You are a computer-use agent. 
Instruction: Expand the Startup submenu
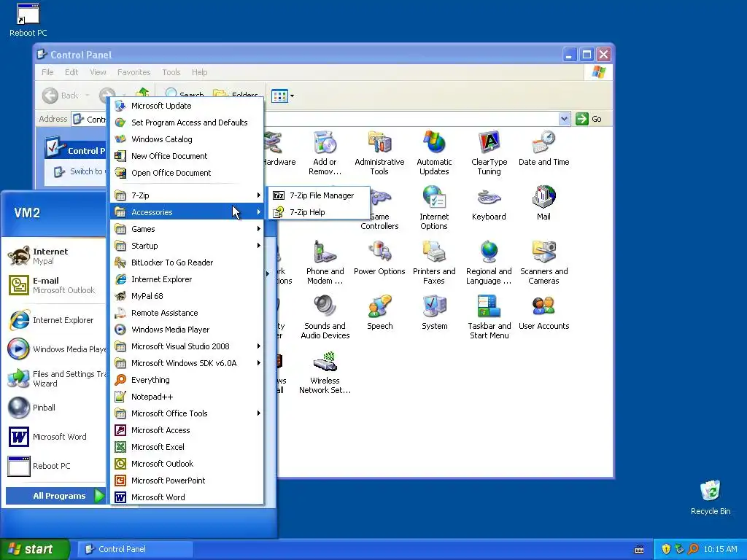[x=187, y=245]
